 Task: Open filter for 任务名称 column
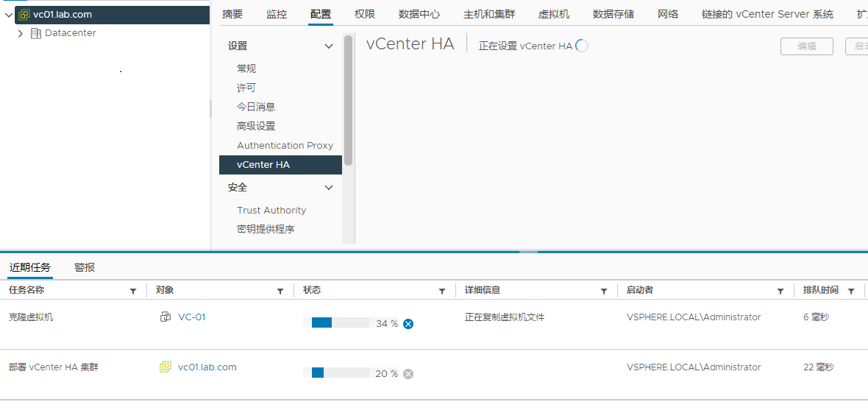point(133,291)
